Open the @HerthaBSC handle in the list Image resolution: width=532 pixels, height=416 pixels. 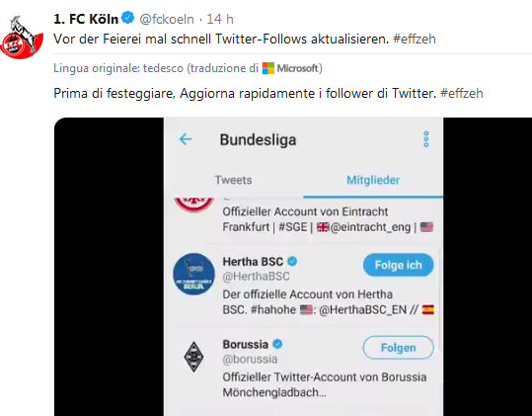(257, 277)
